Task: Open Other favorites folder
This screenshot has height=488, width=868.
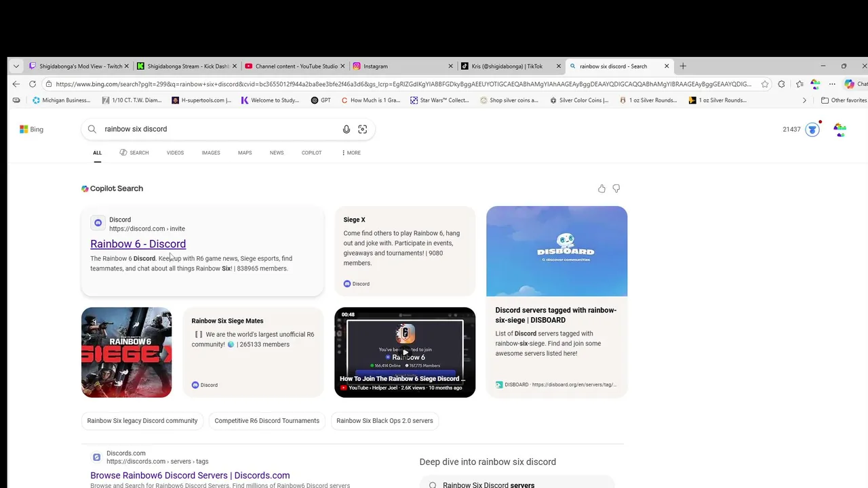Action: tap(844, 100)
